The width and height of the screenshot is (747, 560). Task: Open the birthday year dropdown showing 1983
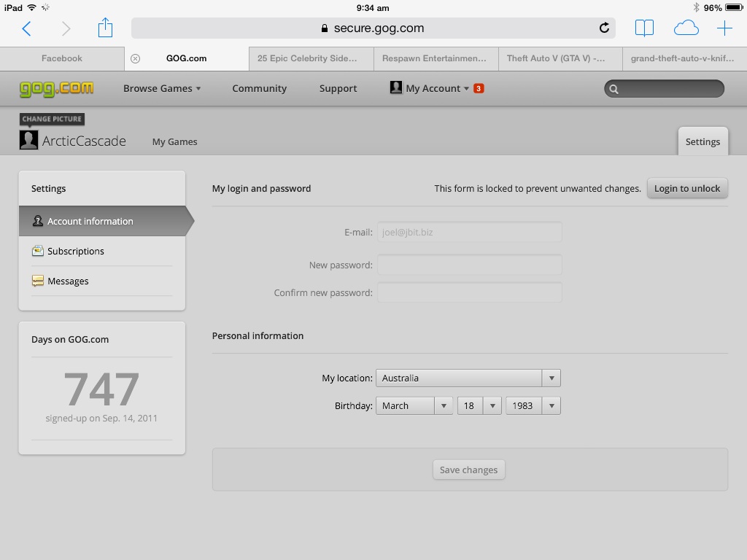533,405
